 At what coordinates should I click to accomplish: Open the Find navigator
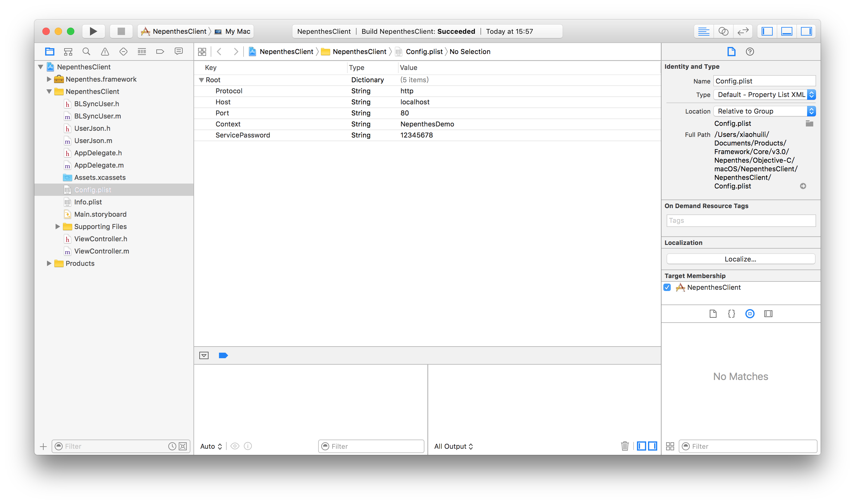coord(86,52)
